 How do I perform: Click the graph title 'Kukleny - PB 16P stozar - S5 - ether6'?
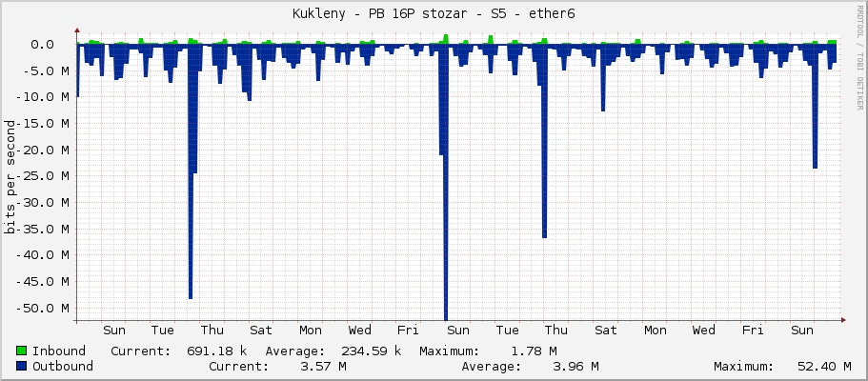434,14
